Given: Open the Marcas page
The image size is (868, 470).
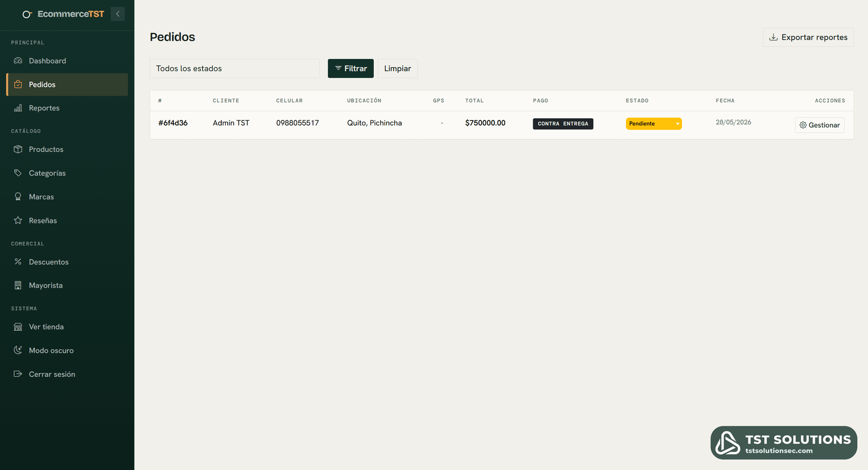Looking at the screenshot, I should [x=67, y=197].
